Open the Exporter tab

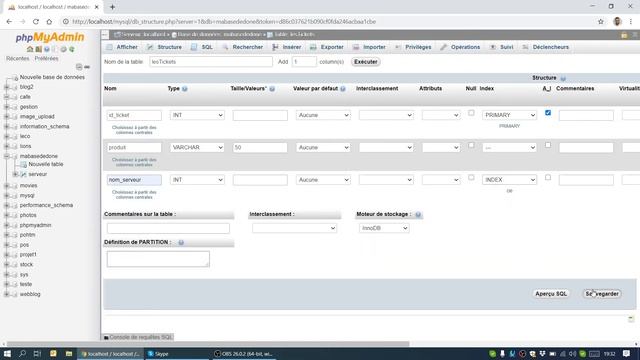click(327, 47)
